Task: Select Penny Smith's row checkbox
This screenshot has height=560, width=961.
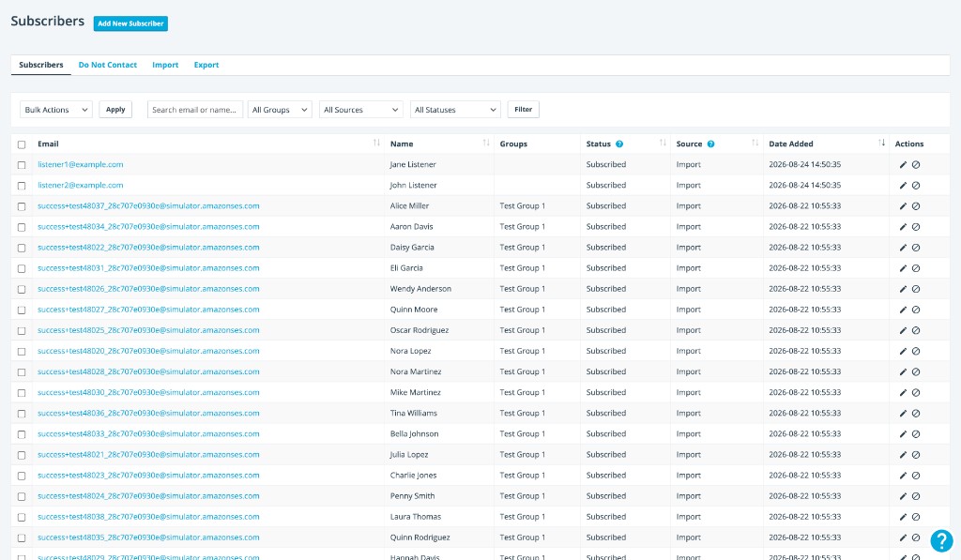Action: (x=22, y=497)
